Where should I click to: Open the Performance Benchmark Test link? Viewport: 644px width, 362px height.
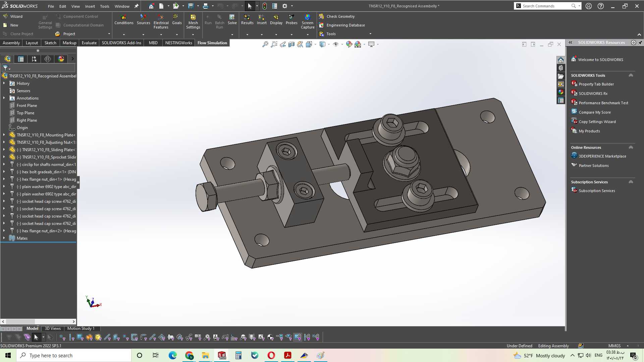(x=603, y=103)
